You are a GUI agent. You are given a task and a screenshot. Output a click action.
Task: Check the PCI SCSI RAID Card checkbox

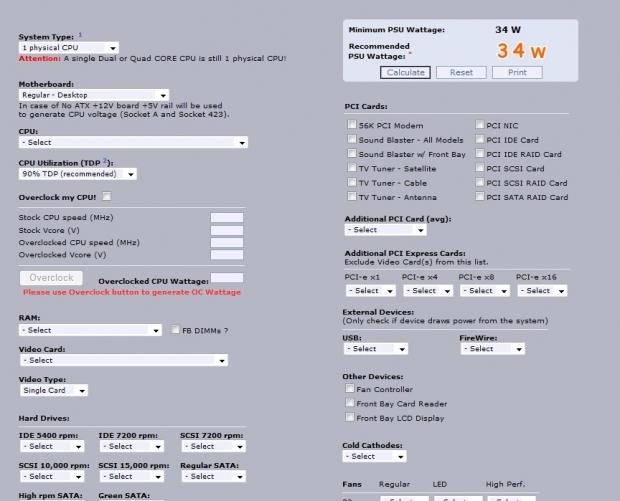[480, 182]
